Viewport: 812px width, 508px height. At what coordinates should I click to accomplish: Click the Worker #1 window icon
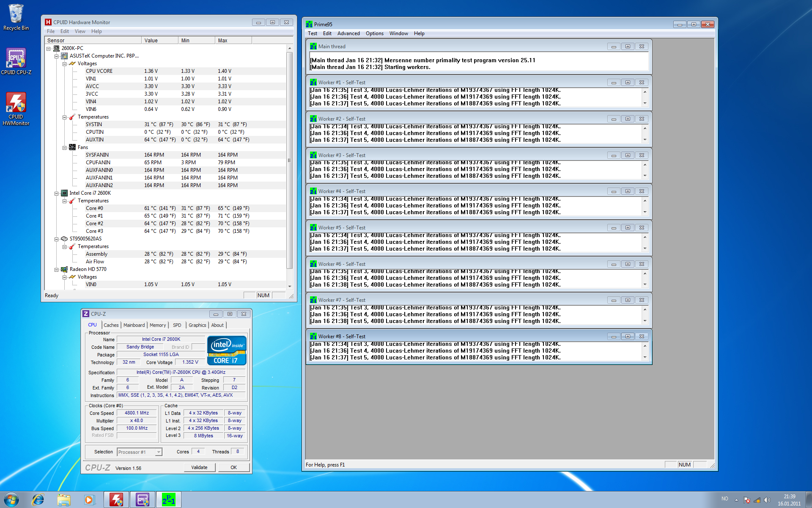pos(313,82)
